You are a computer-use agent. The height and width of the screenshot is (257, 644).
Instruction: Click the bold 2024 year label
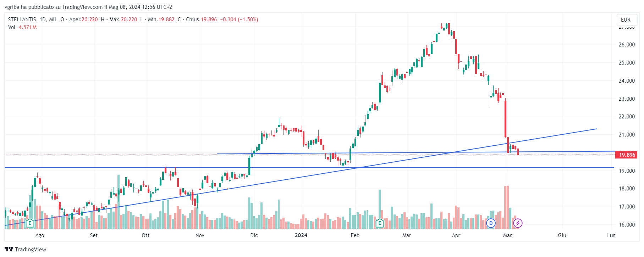(301, 235)
